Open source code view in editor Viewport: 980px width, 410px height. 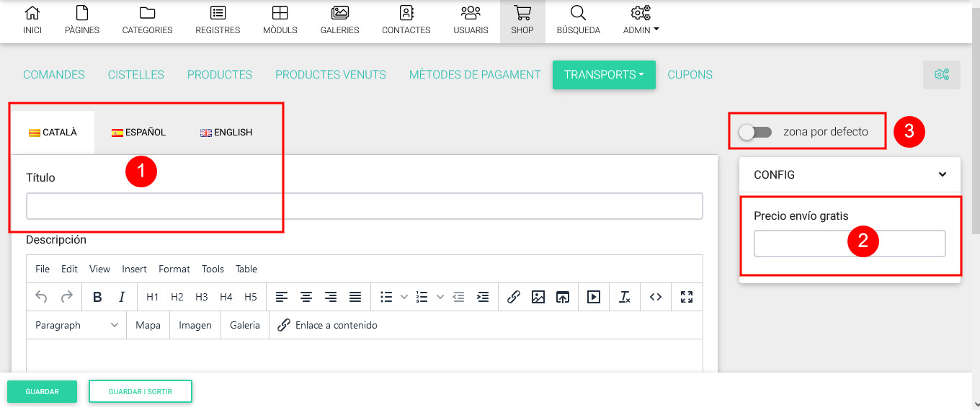[x=655, y=297]
